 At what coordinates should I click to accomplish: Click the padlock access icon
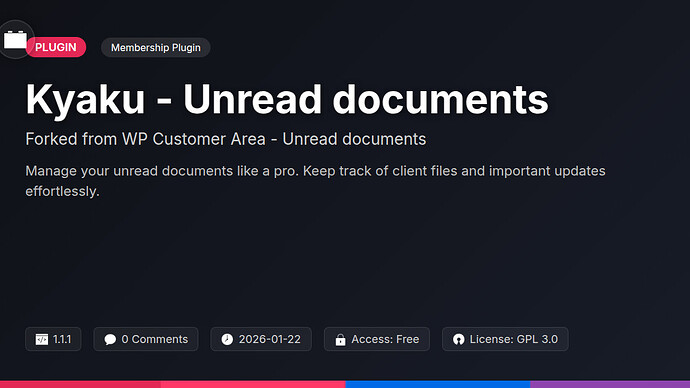[340, 340]
